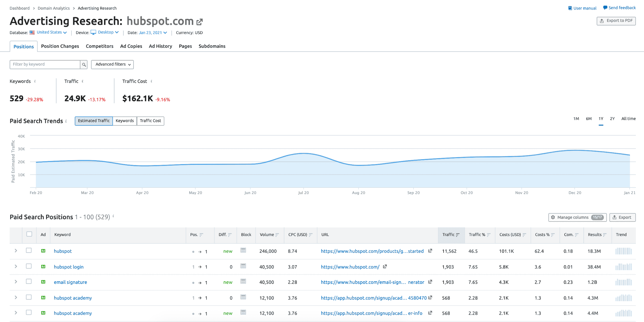644x322 pixels.
Task: Click the Export table button
Action: [622, 217]
